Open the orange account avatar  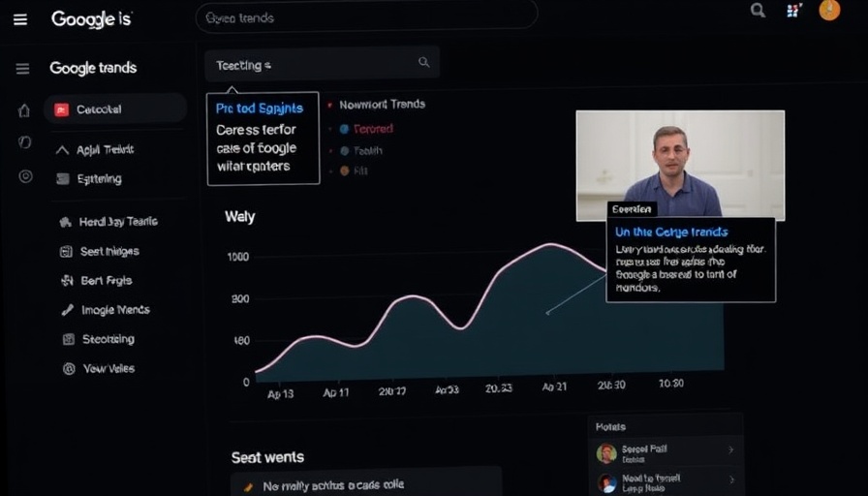[829, 10]
